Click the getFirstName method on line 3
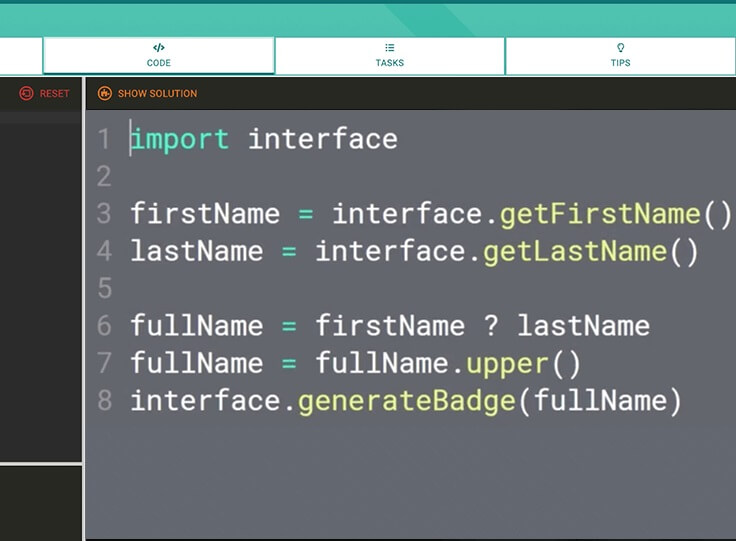 click(600, 214)
